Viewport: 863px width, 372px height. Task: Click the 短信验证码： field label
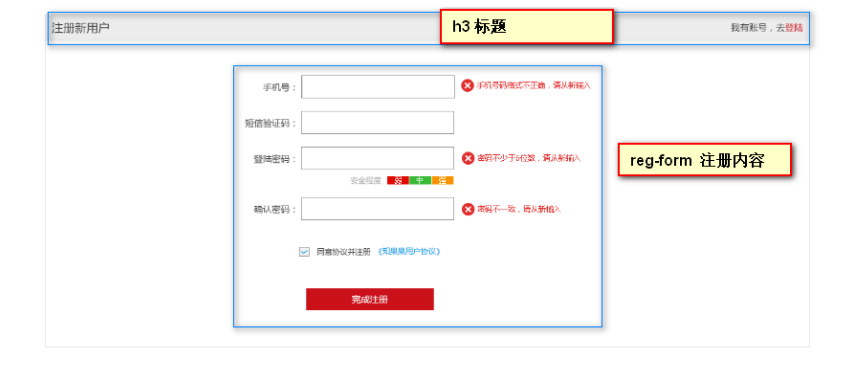click(271, 123)
